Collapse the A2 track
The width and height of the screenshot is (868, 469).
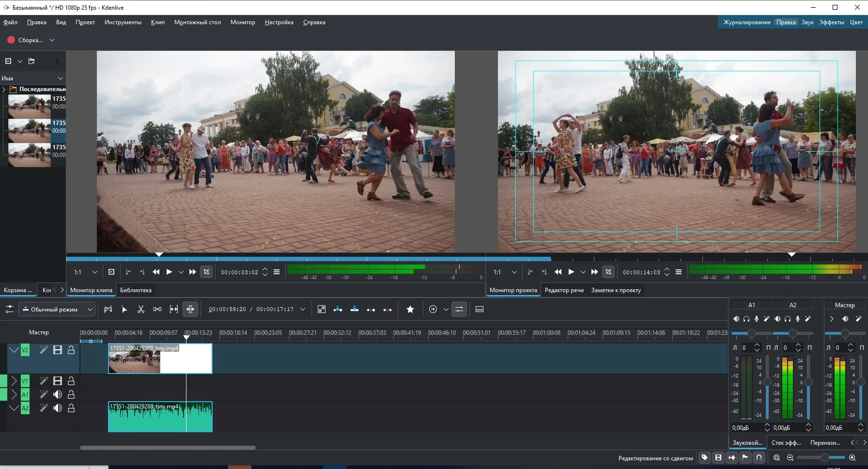pyautogui.click(x=14, y=408)
